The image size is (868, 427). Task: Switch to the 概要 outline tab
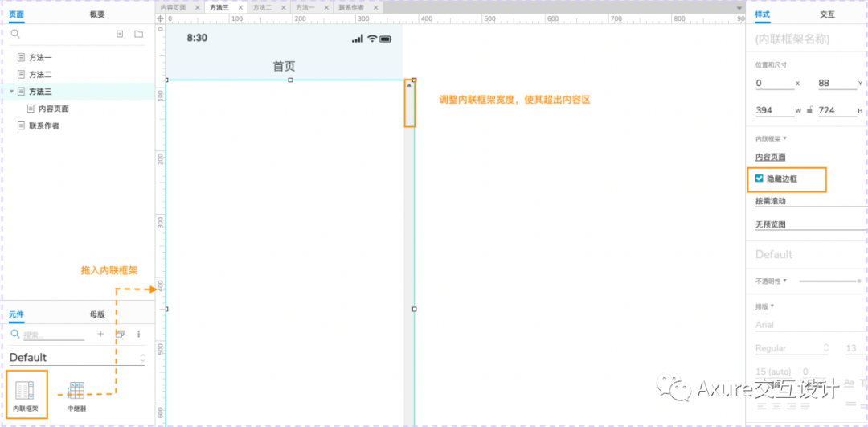97,14
